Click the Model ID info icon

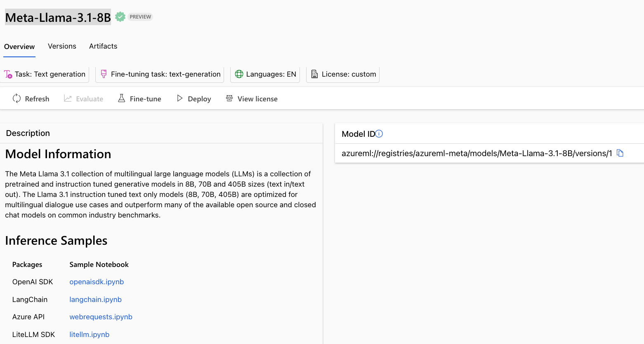pyautogui.click(x=379, y=133)
